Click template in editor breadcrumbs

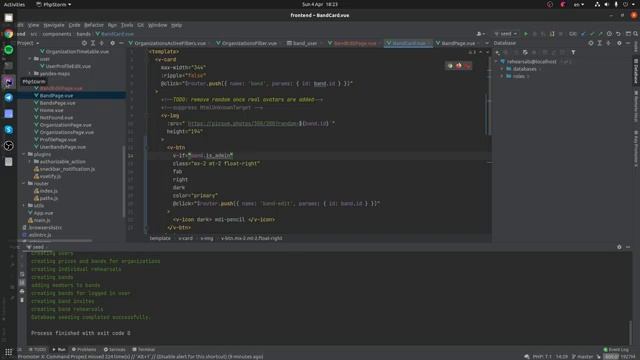click(160, 238)
